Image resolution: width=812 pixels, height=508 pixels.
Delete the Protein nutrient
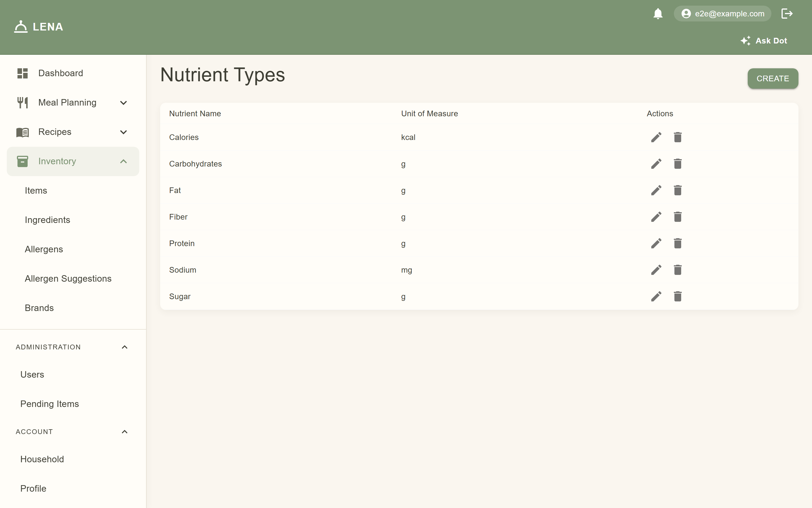click(x=678, y=243)
